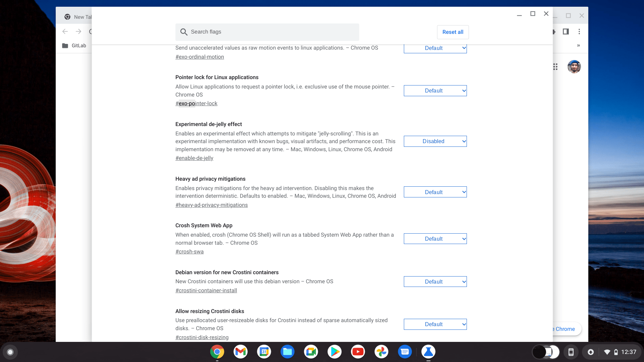Open the Google apps grid icon

(x=555, y=67)
